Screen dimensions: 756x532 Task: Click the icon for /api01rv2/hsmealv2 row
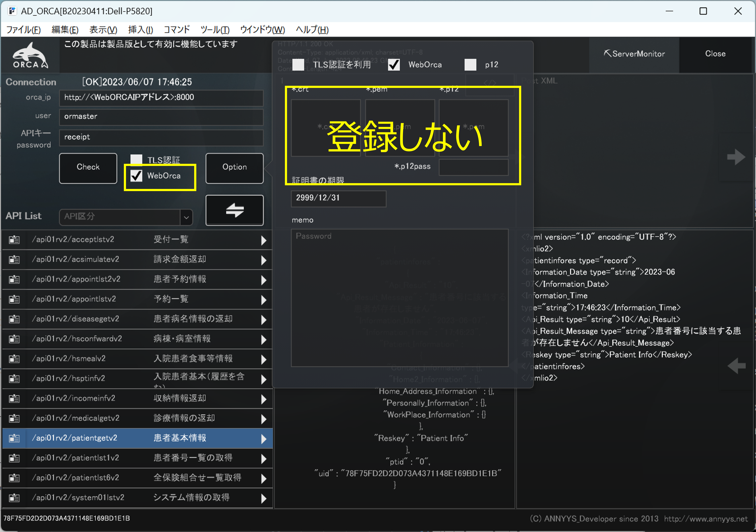(x=14, y=359)
